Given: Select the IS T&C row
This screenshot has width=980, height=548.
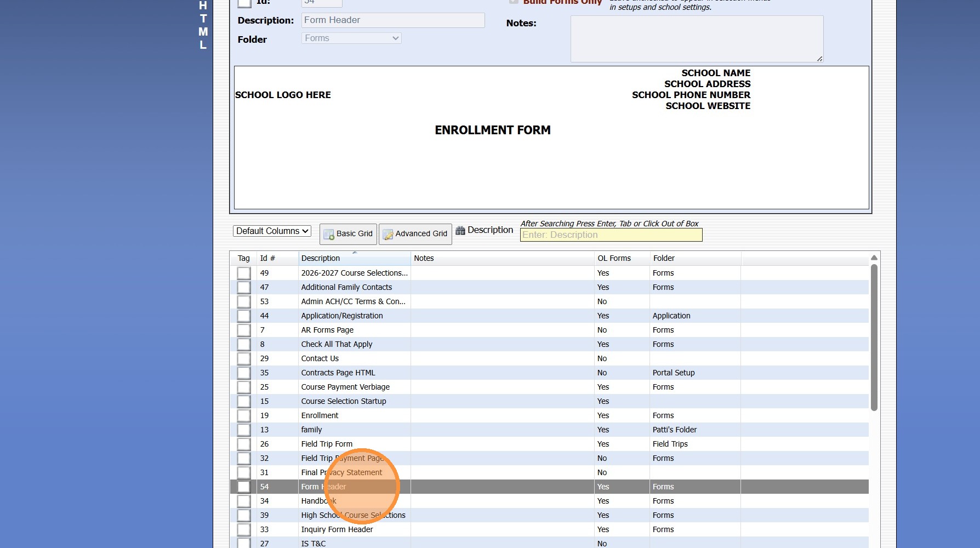Looking at the screenshot, I should (549, 543).
